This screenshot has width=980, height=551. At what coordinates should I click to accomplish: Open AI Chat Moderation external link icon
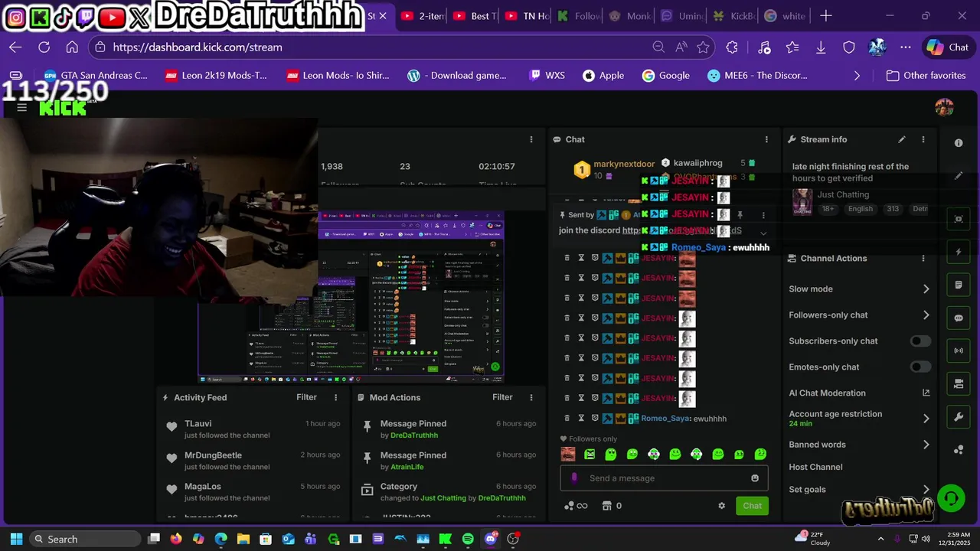[x=926, y=393]
